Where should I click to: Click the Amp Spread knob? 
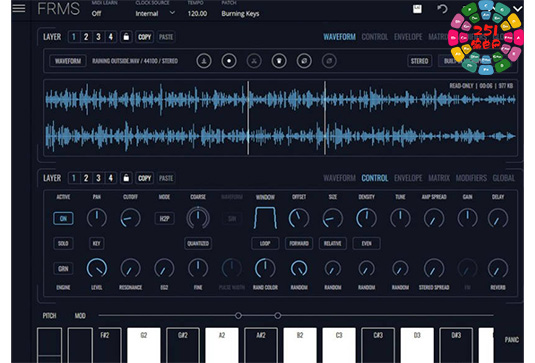point(434,218)
